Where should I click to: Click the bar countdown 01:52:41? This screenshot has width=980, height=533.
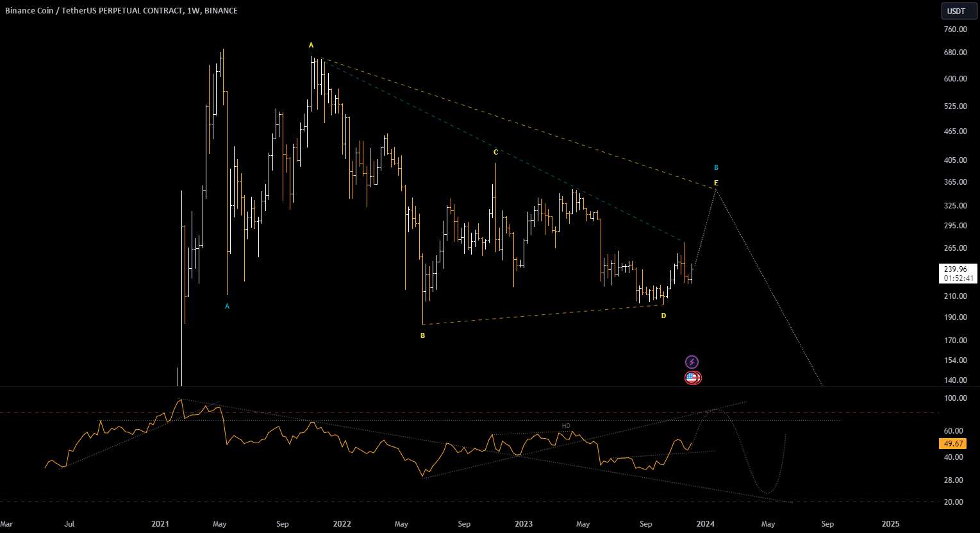[959, 278]
